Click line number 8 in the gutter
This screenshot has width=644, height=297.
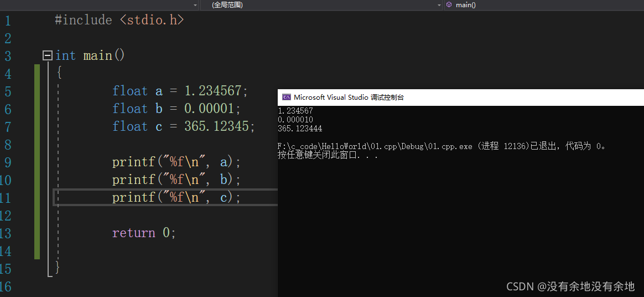tap(8, 145)
